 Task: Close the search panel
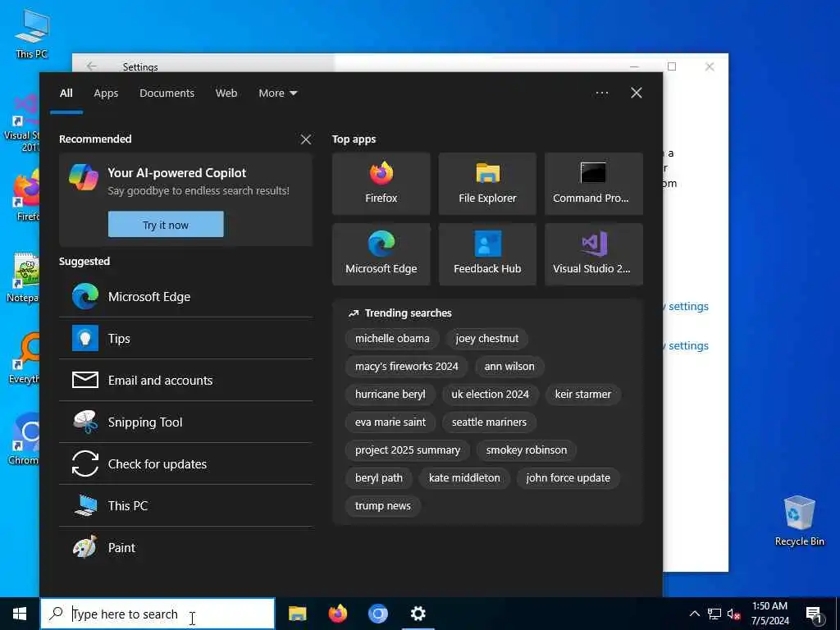pos(637,94)
